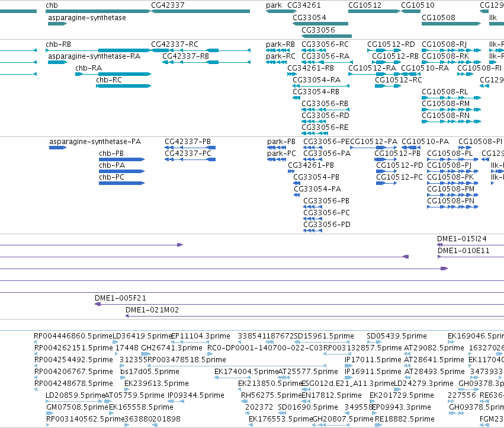
Task: Select EST RP004446860.5prime
Action: pyautogui.click(x=36, y=342)
